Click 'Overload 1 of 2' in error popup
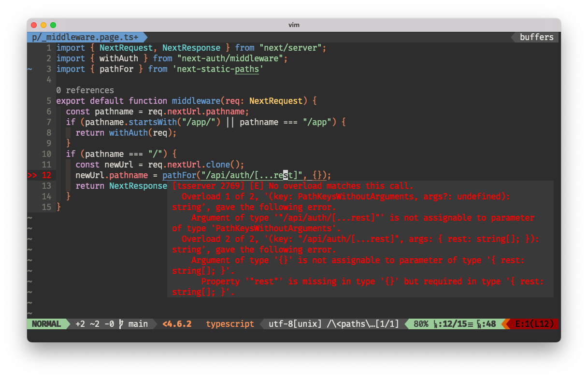The height and width of the screenshot is (378, 588). [x=218, y=196]
